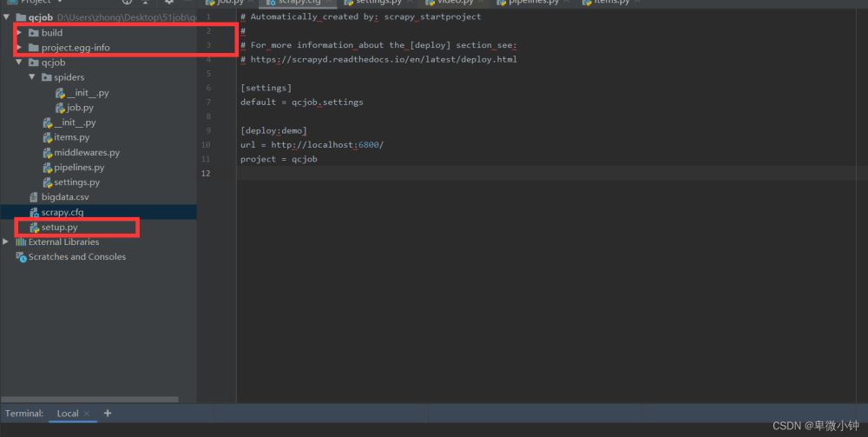Click the setup.py file icon

(x=34, y=228)
